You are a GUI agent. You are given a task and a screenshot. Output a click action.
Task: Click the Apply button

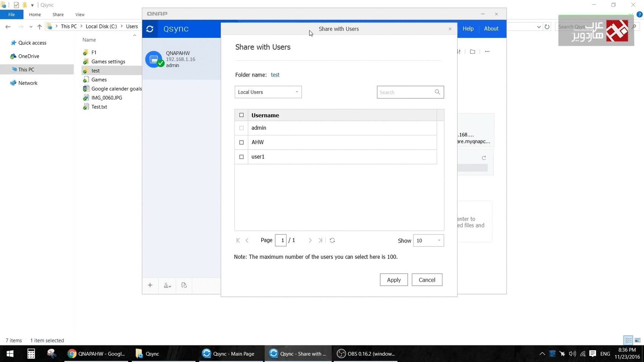tap(394, 280)
